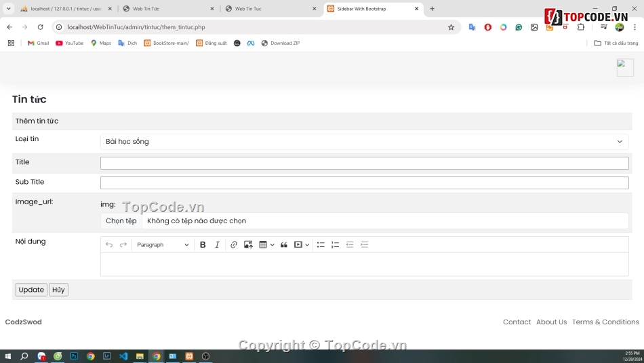The height and width of the screenshot is (363, 644).
Task: Open the Gmail bookmark
Action: pyautogui.click(x=38, y=43)
